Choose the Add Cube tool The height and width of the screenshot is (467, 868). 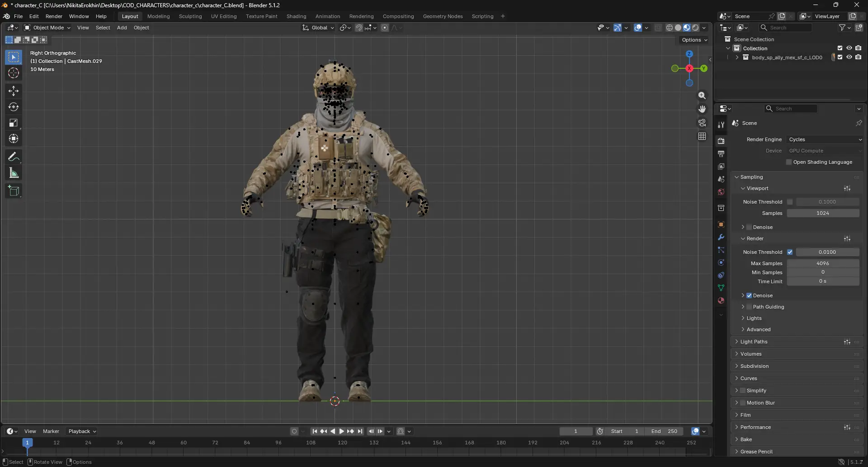point(14,191)
